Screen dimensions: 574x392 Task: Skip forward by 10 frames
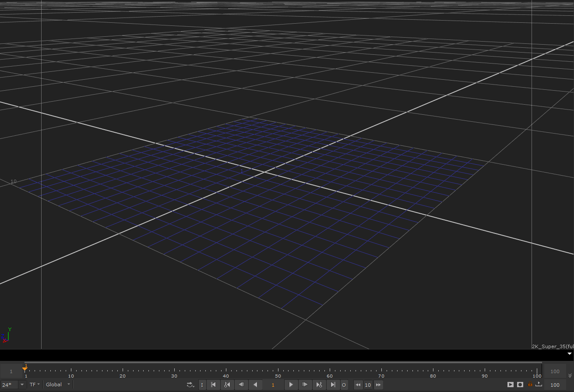(378, 385)
